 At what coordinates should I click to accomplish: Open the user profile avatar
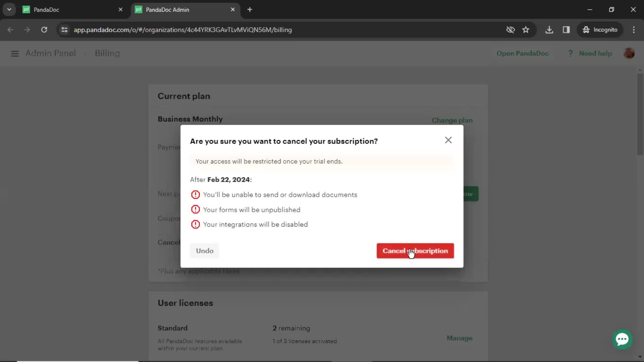629,53
